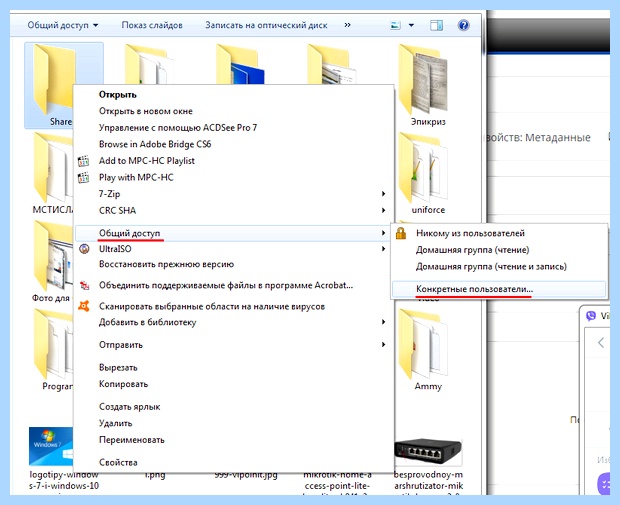This screenshot has height=505, width=620.
Task: Expand the 7-Zip submenu arrow
Action: point(383,194)
